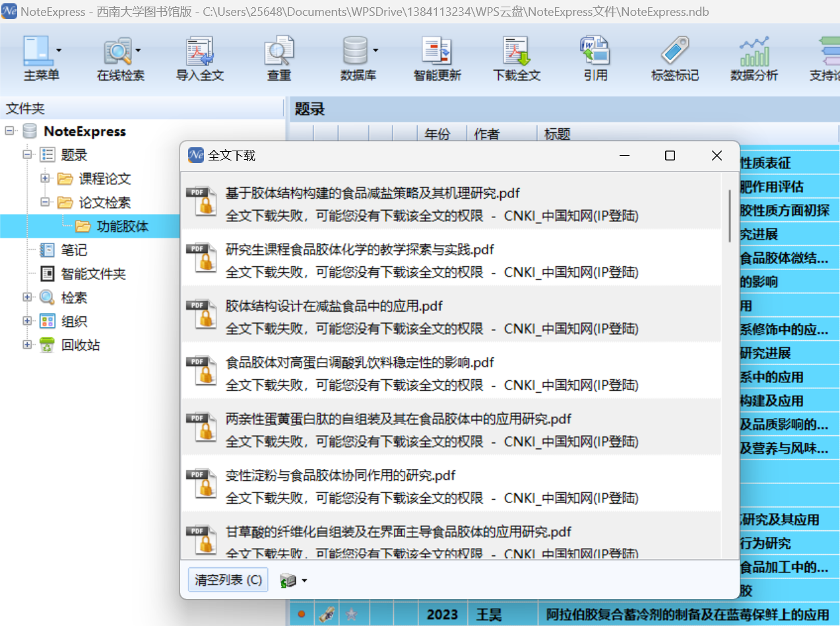Open dropdown arrow next to 数据库

(x=375, y=50)
